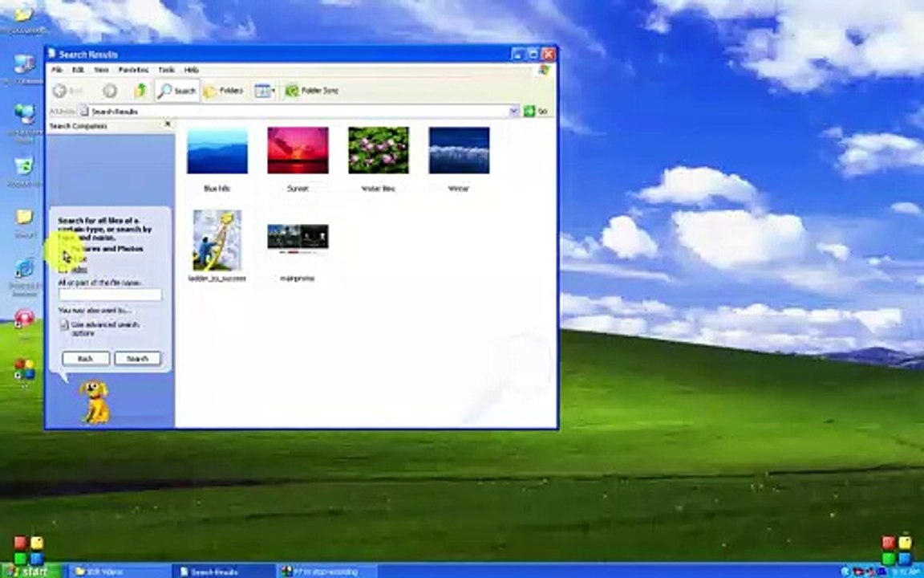Toggle the Music checkbox
Image resolution: width=924 pixels, height=578 pixels.
(63, 259)
